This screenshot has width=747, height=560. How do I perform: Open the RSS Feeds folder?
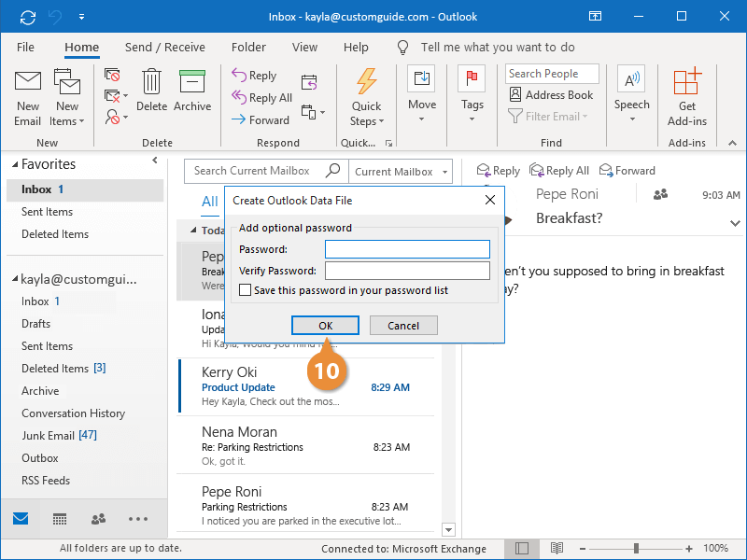pos(46,481)
